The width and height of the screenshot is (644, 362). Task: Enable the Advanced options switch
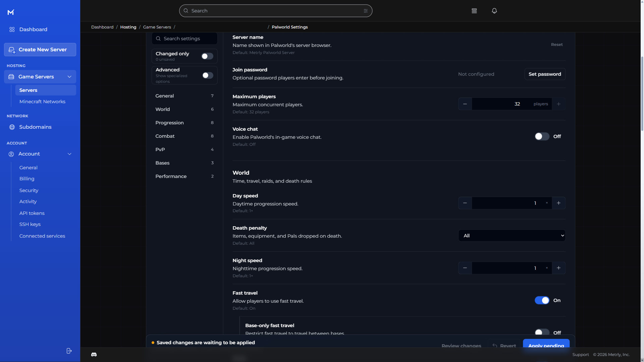pyautogui.click(x=207, y=75)
